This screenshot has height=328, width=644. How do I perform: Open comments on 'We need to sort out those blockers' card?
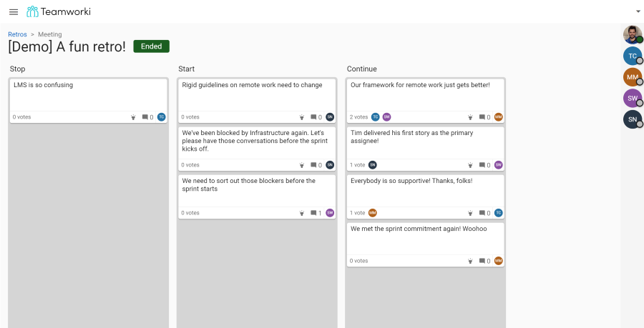[x=316, y=213]
